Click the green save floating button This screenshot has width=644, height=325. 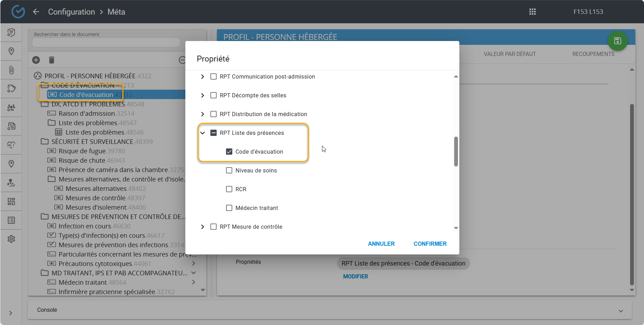[617, 41]
